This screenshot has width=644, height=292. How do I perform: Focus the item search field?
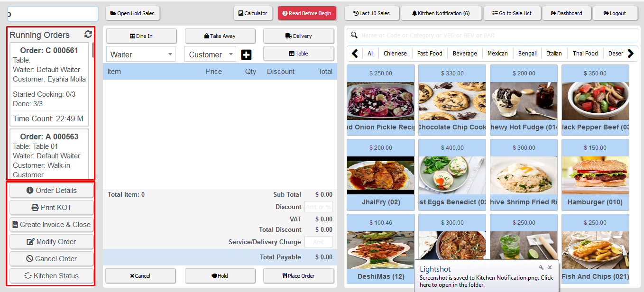coord(492,35)
